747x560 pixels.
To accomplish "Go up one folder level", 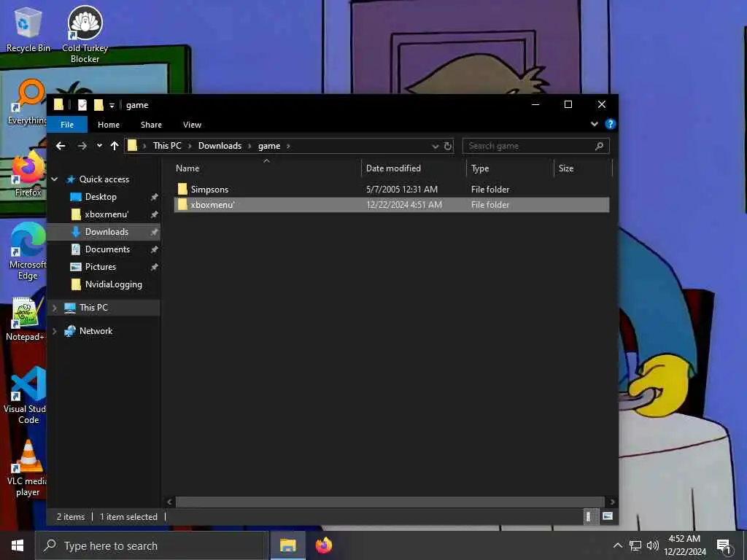I will point(115,146).
